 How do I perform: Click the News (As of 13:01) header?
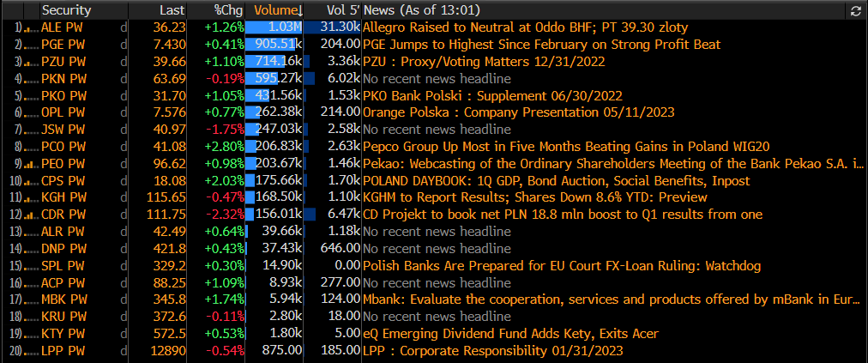pos(422,10)
